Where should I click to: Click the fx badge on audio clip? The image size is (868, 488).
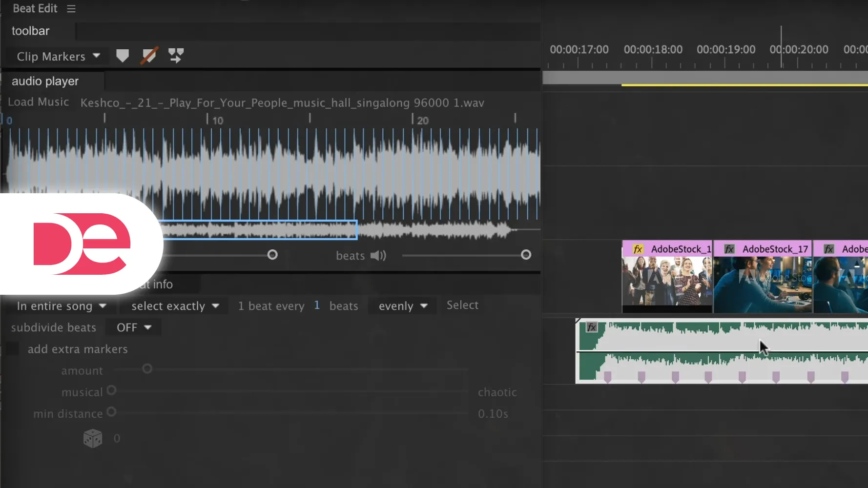click(x=592, y=327)
